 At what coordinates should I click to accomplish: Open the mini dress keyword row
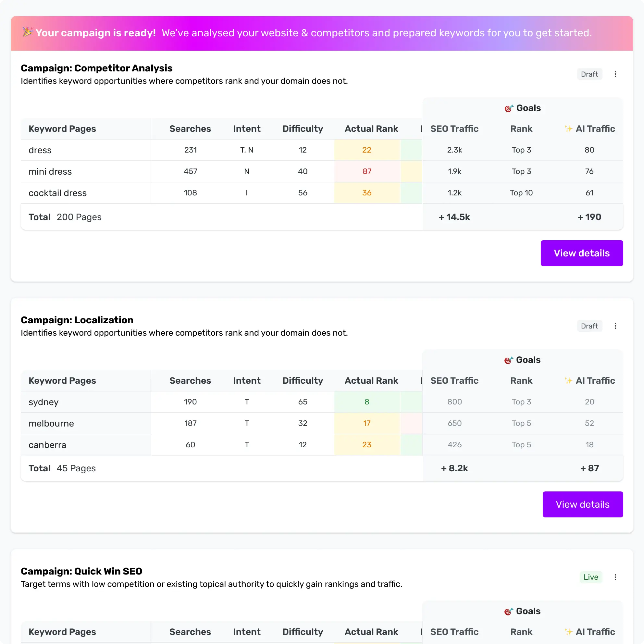tap(50, 171)
